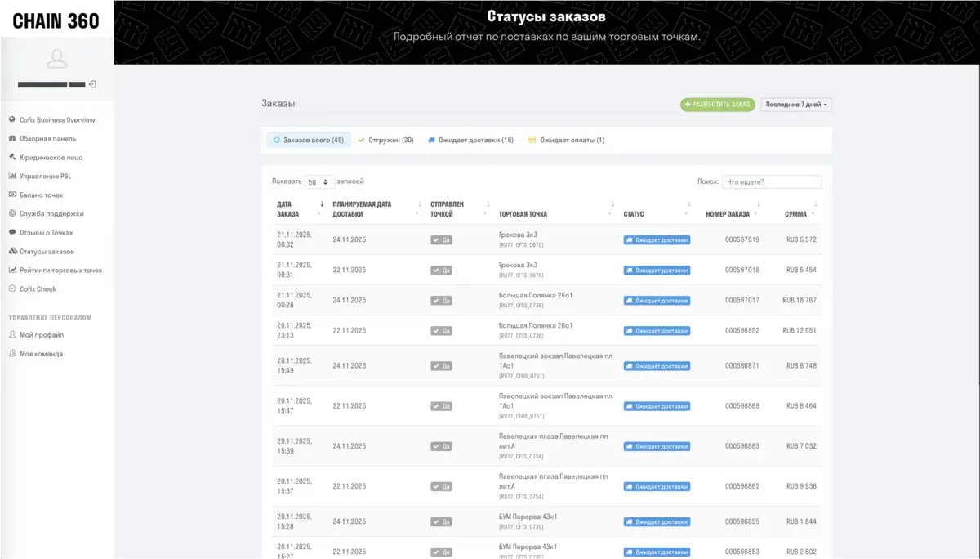Open Мой профайл user icon
980x559 pixels.
tap(12, 335)
